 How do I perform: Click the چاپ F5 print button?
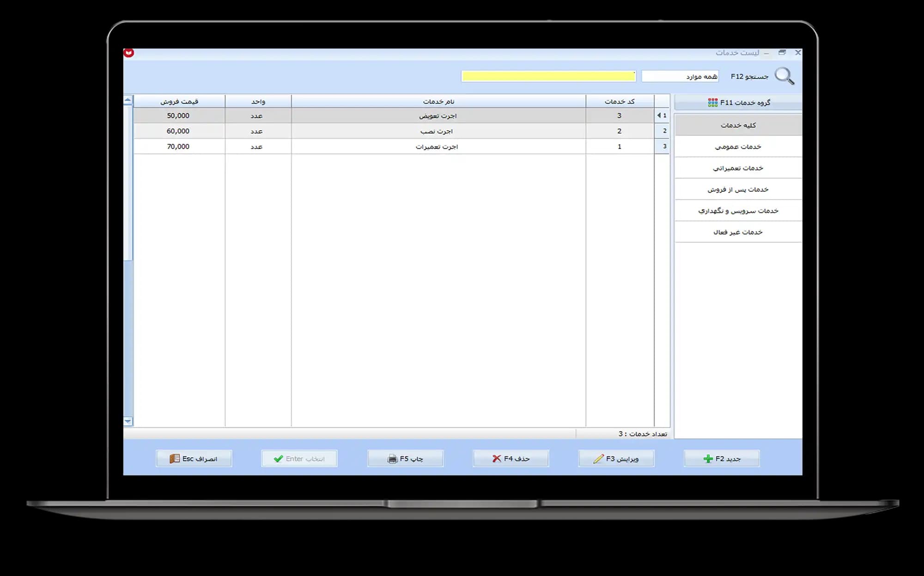click(x=405, y=459)
